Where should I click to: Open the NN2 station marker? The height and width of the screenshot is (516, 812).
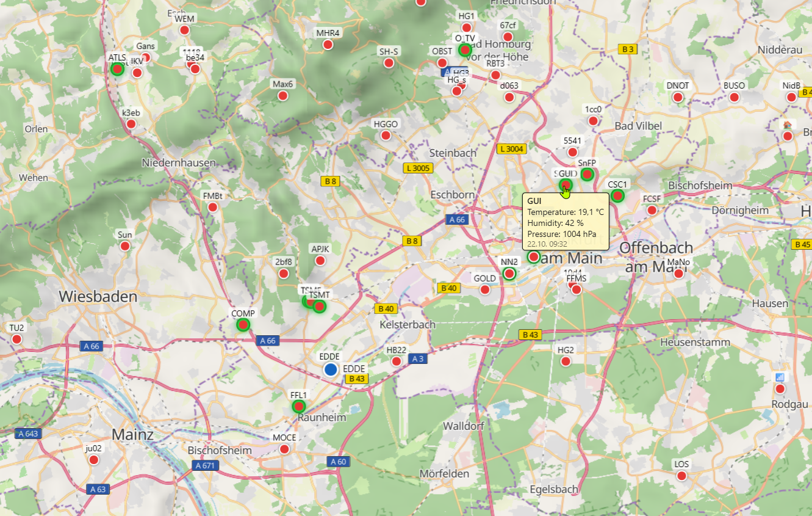tap(509, 274)
